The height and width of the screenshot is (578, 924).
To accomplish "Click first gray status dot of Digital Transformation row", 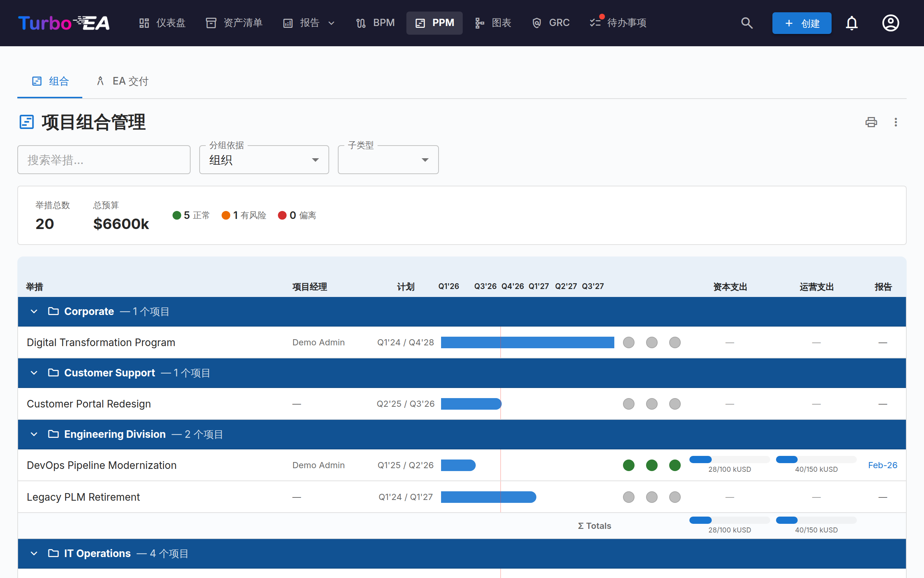I will coord(628,342).
